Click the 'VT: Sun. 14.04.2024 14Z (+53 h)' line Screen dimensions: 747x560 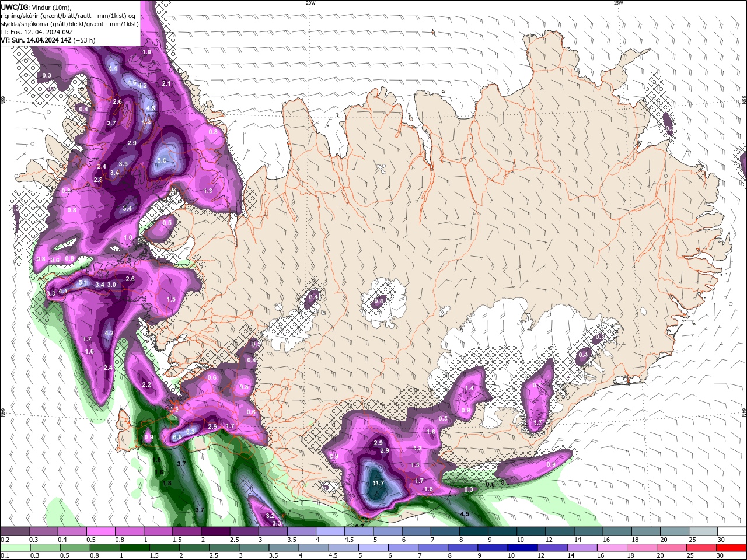click(48, 40)
